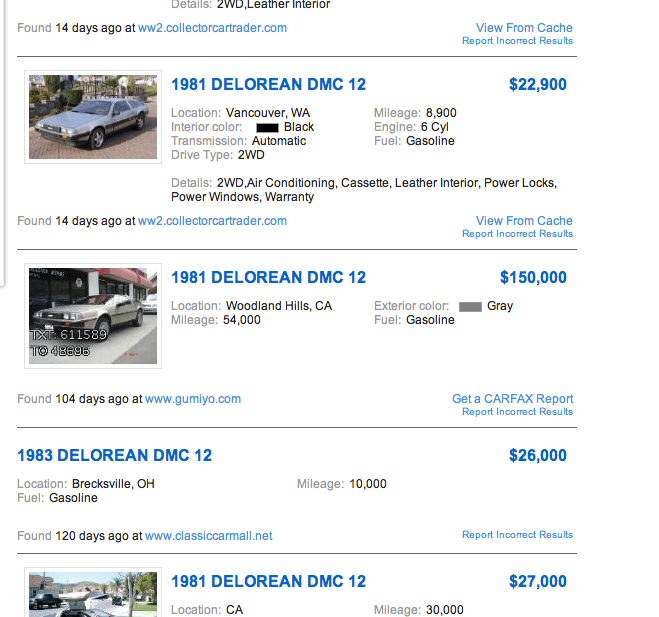Select the 'Brecksville, OH' location text
The image size is (659, 617).
[x=113, y=484]
